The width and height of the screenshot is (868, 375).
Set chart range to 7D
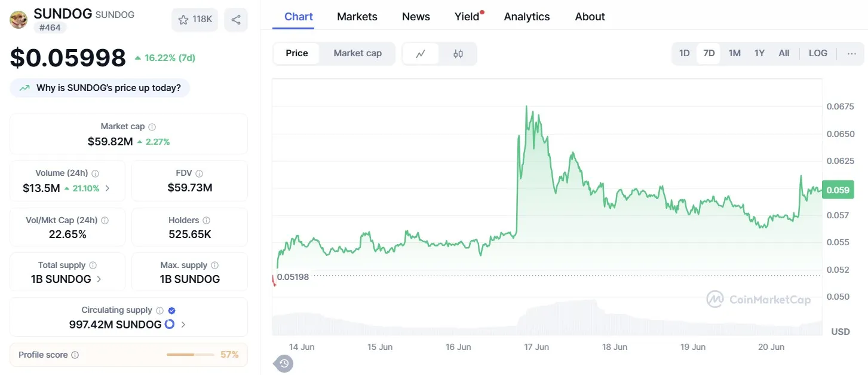pyautogui.click(x=708, y=53)
